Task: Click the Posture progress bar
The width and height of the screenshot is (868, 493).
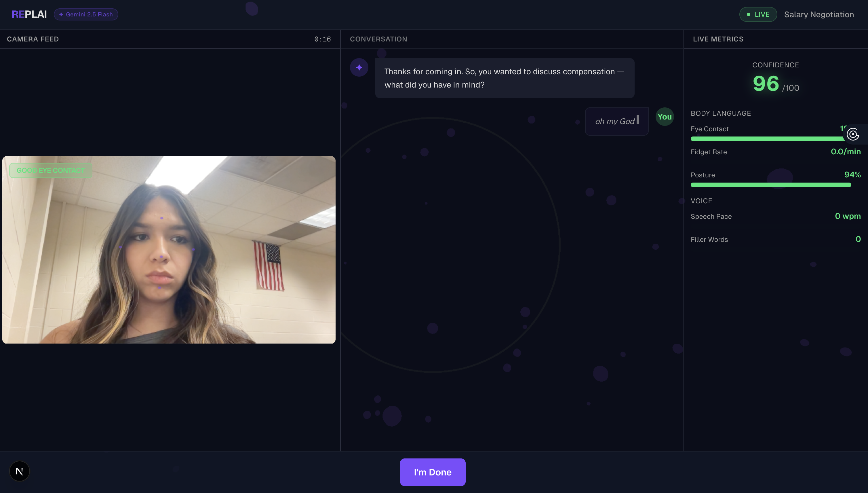Action: (770, 185)
